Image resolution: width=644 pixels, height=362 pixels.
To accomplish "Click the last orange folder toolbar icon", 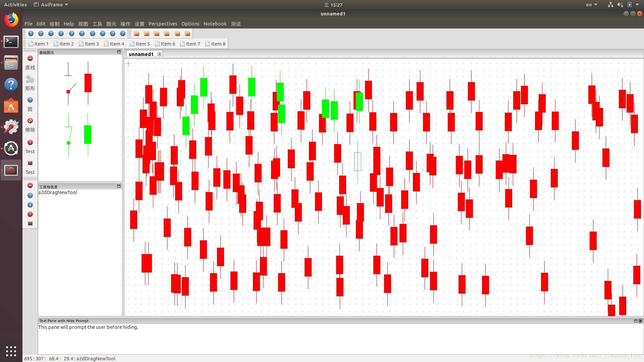I will tap(187, 34).
